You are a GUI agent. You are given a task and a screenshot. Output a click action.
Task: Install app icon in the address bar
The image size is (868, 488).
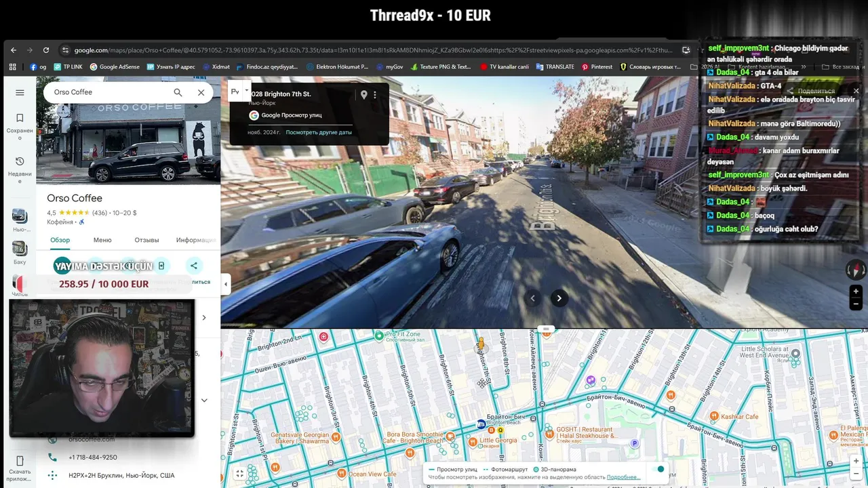coord(686,50)
